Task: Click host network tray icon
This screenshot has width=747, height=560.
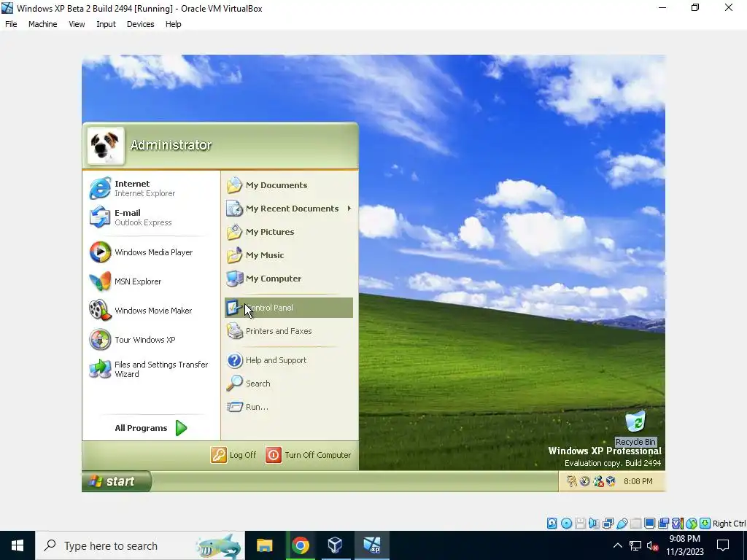Action: pyautogui.click(x=635, y=545)
